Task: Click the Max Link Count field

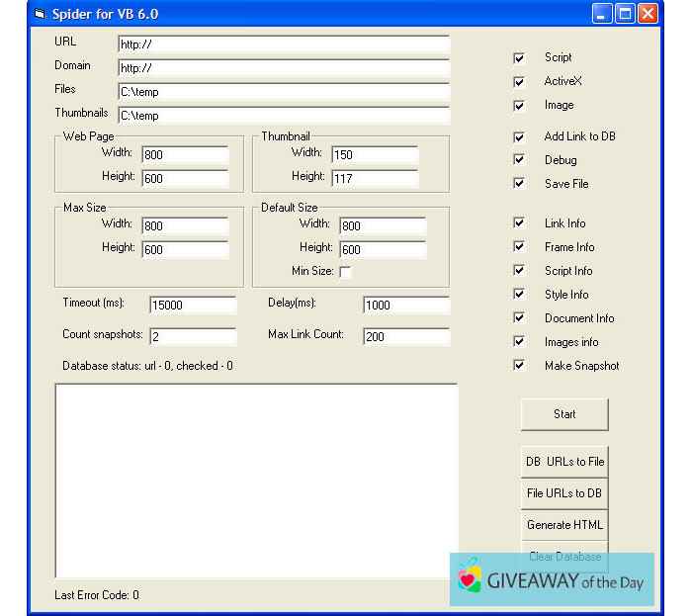Action: point(405,337)
